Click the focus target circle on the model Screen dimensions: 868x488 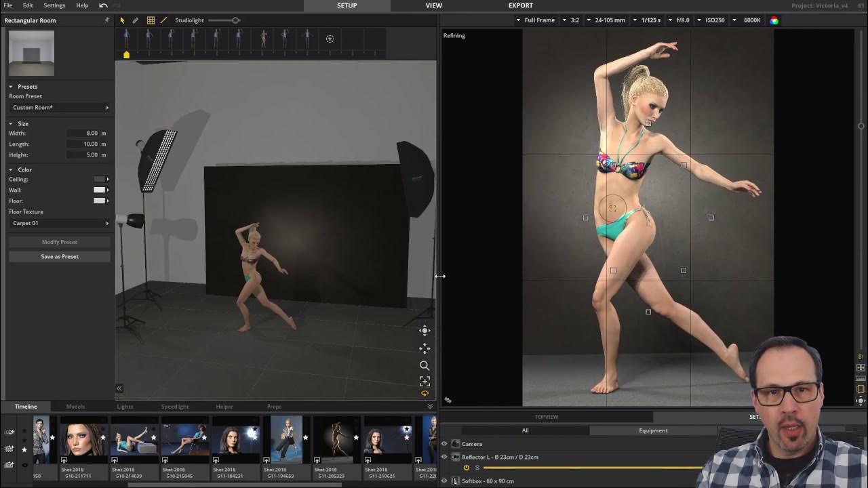click(x=612, y=208)
